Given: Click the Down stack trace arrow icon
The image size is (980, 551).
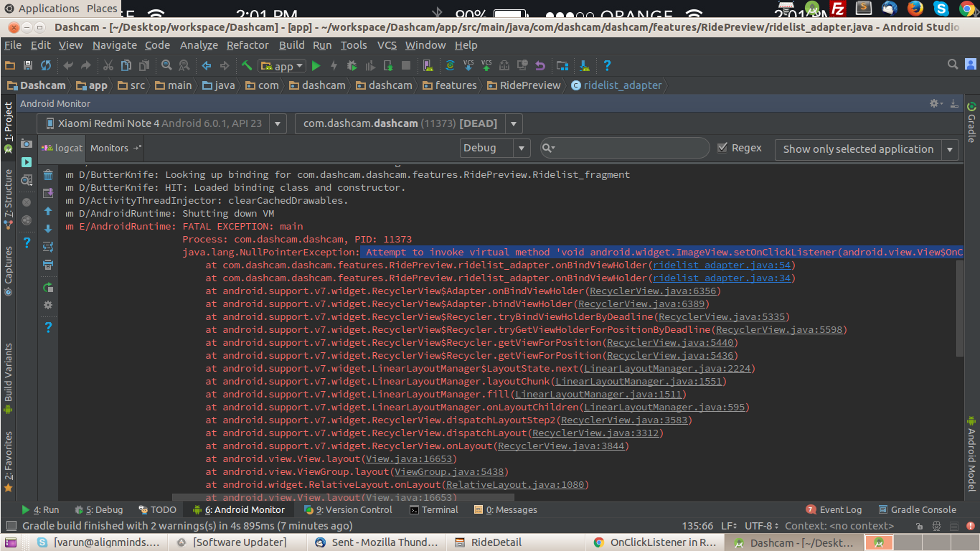Looking at the screenshot, I should pyautogui.click(x=48, y=229).
